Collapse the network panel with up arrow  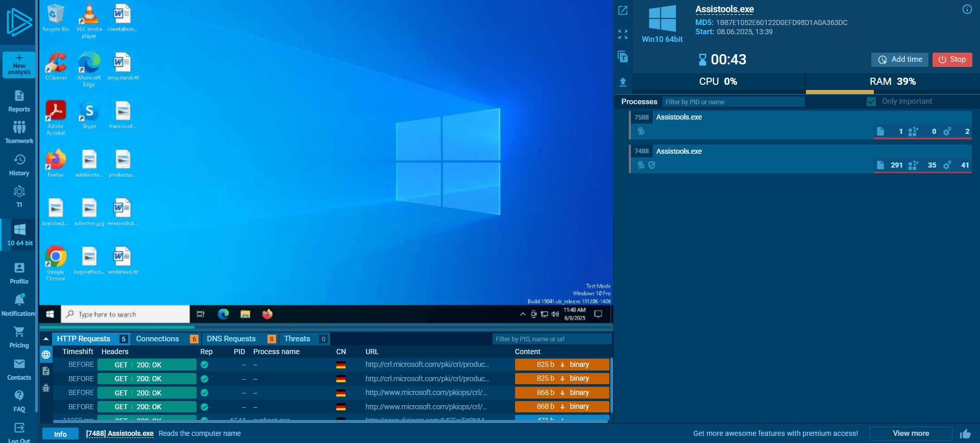(46, 339)
